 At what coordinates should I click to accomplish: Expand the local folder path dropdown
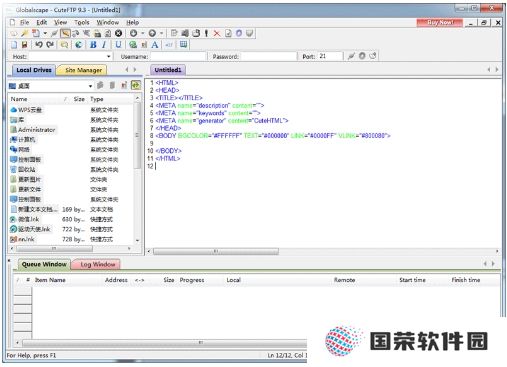[90, 86]
